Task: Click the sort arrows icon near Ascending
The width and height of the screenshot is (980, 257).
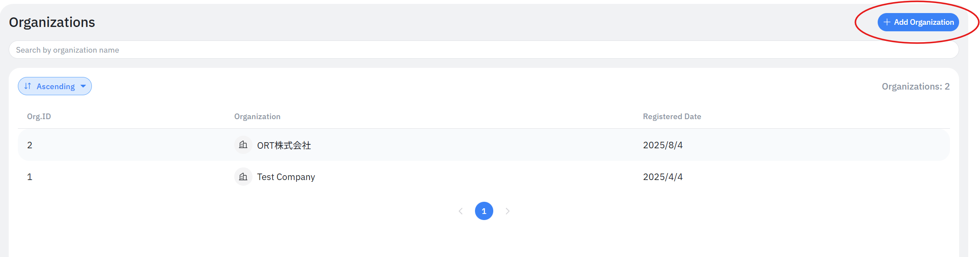Action: [x=28, y=86]
